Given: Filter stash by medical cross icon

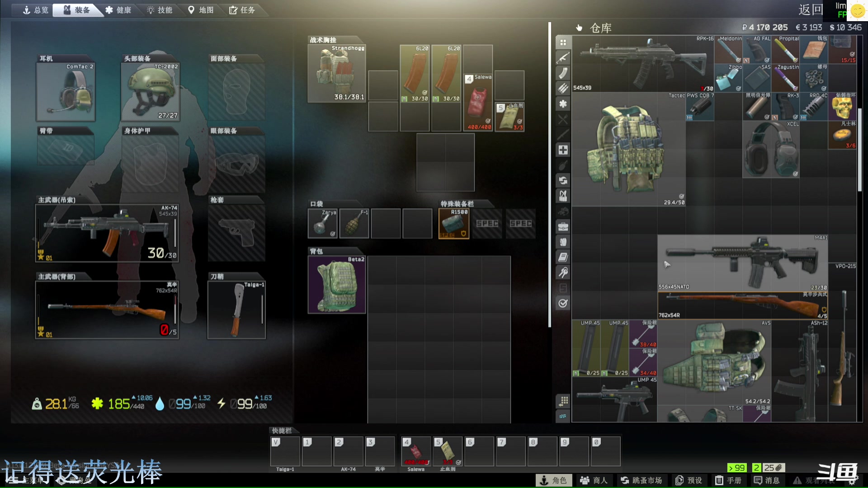Looking at the screenshot, I should tap(563, 150).
